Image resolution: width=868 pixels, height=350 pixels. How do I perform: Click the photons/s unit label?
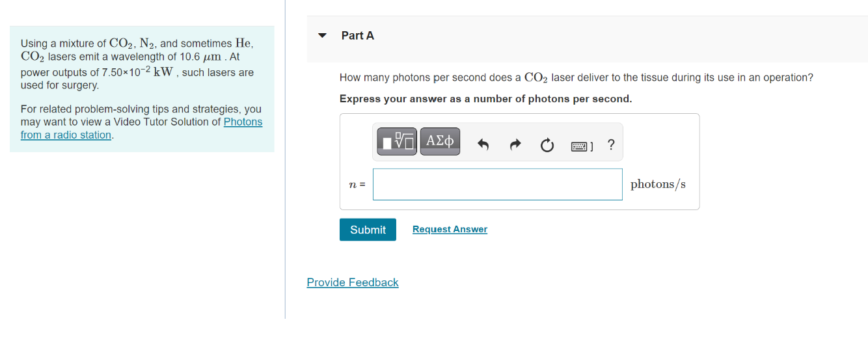pos(657,184)
